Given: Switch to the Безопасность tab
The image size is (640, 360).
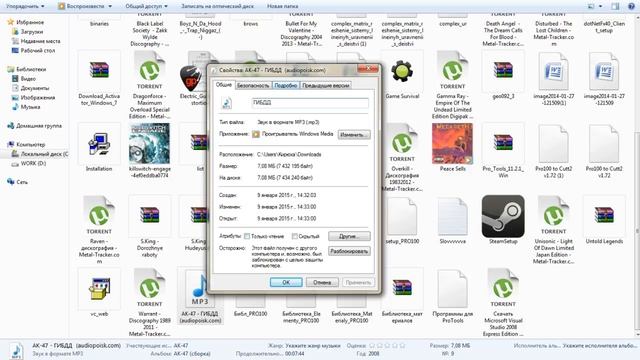Looking at the screenshot, I should [x=253, y=85].
